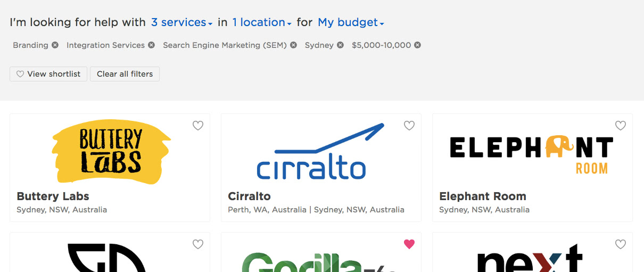This screenshot has width=644, height=272.
Task: Open the Cirralto title link
Action: (x=249, y=196)
